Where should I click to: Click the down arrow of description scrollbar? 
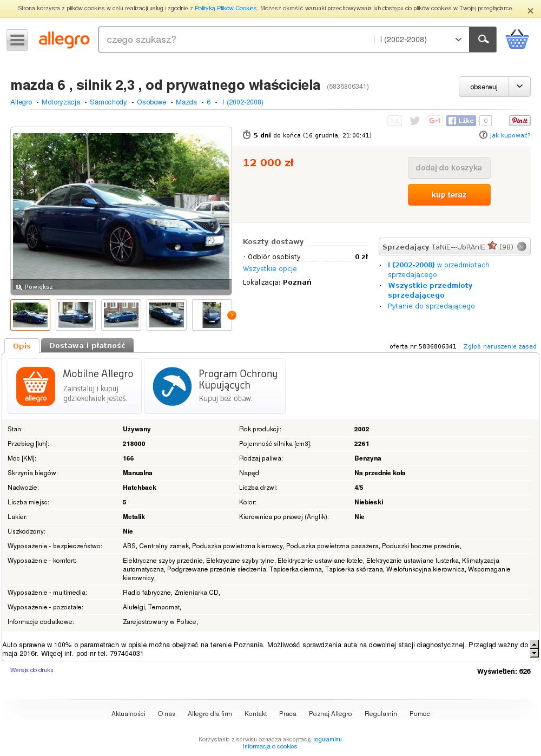(535, 653)
